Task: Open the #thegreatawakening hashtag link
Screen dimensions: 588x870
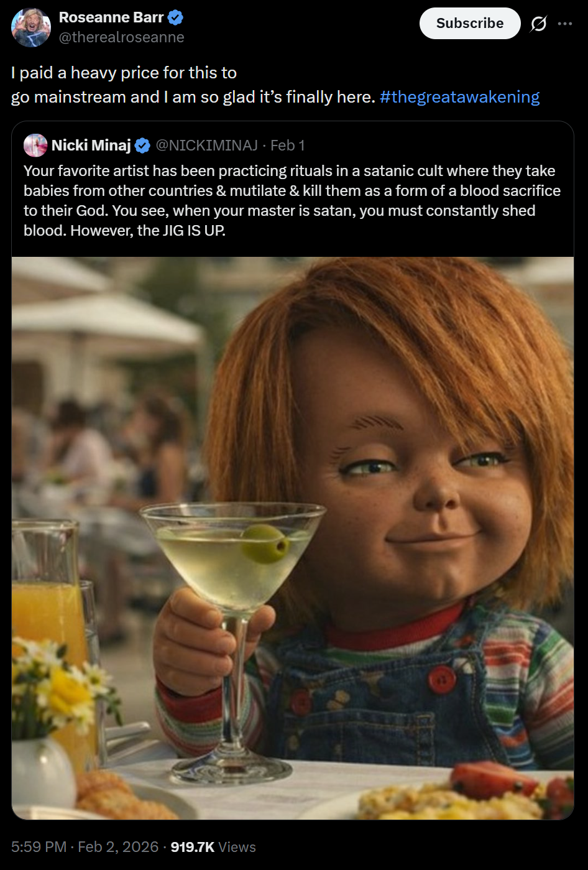Action: [x=459, y=97]
